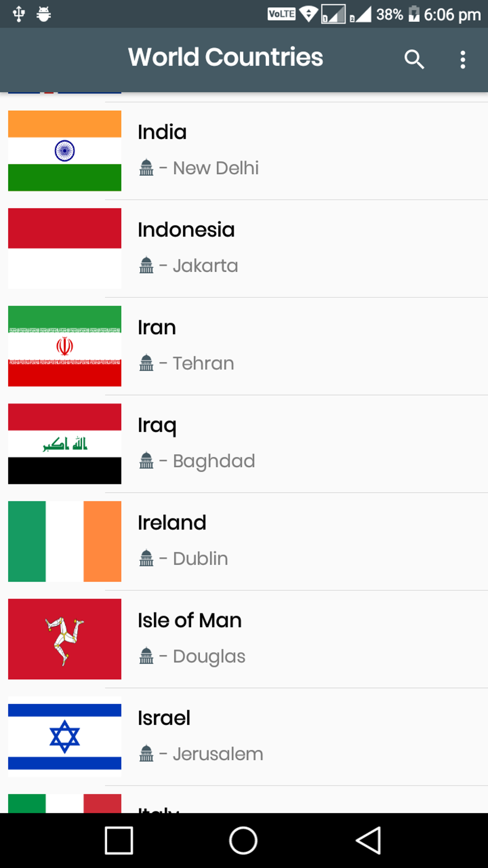Image resolution: width=488 pixels, height=868 pixels.
Task: Open the search icon in the toolbar
Action: pos(414,59)
